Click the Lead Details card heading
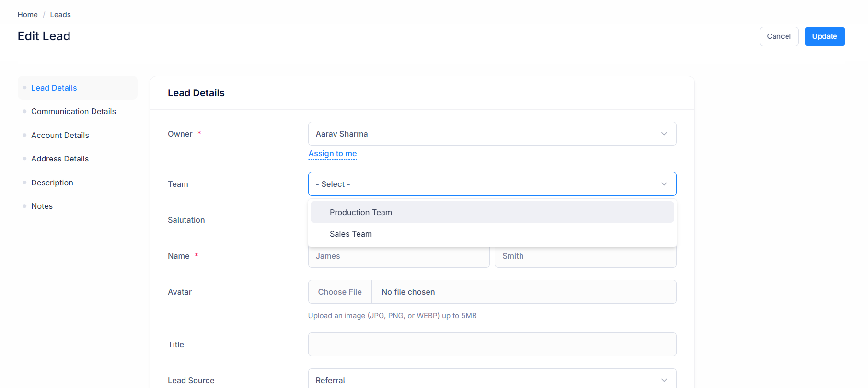This screenshot has width=868, height=388. (x=196, y=93)
